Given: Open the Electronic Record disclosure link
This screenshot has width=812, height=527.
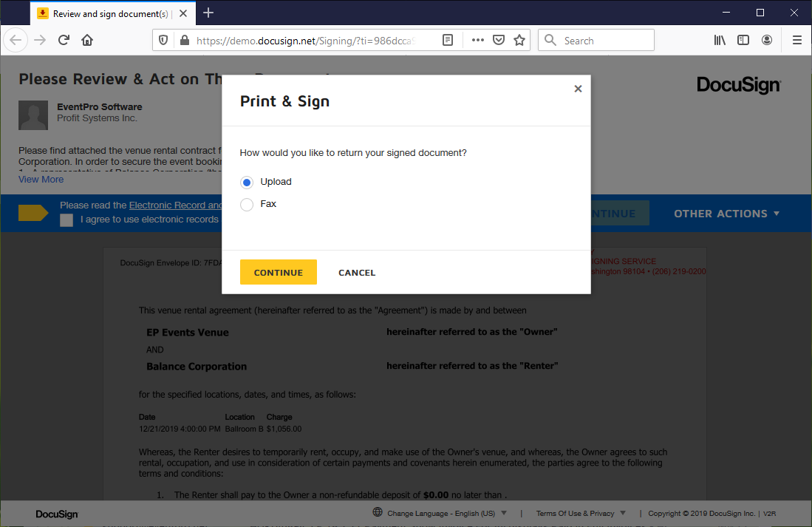Looking at the screenshot, I should 175,205.
